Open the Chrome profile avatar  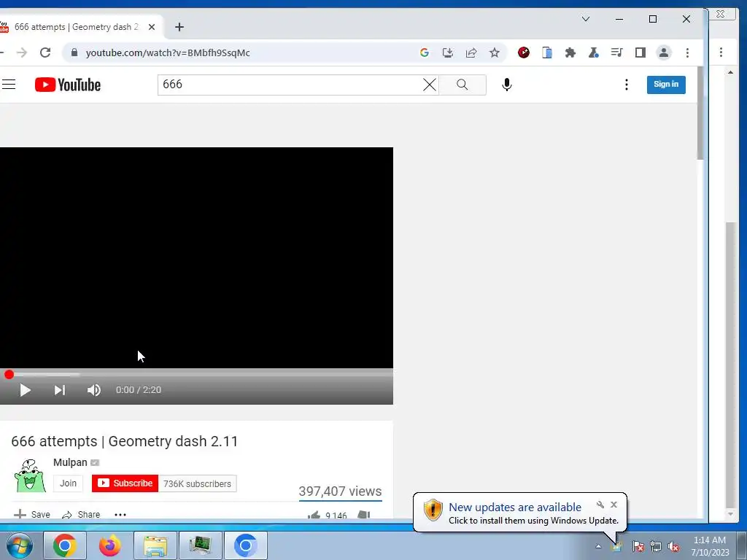(x=664, y=52)
